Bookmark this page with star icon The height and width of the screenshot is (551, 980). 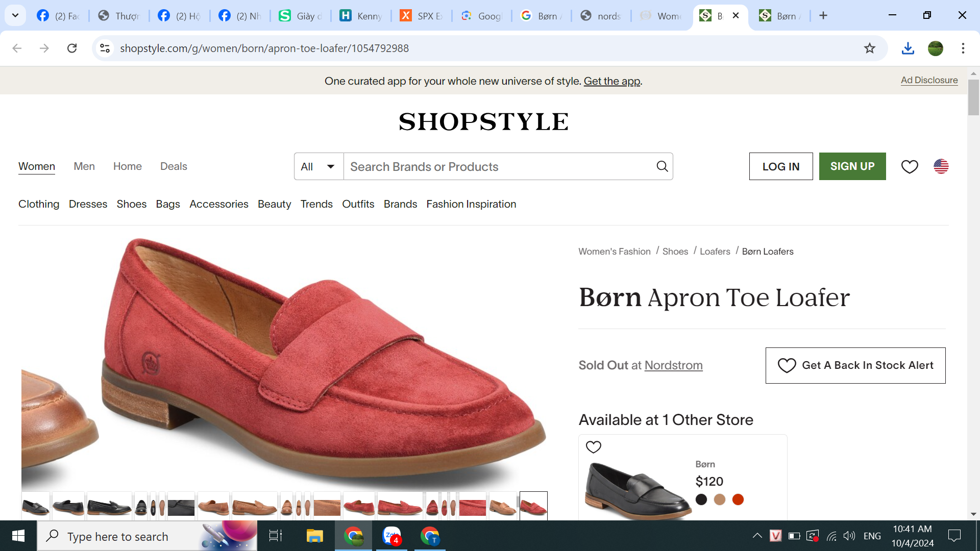[870, 48]
